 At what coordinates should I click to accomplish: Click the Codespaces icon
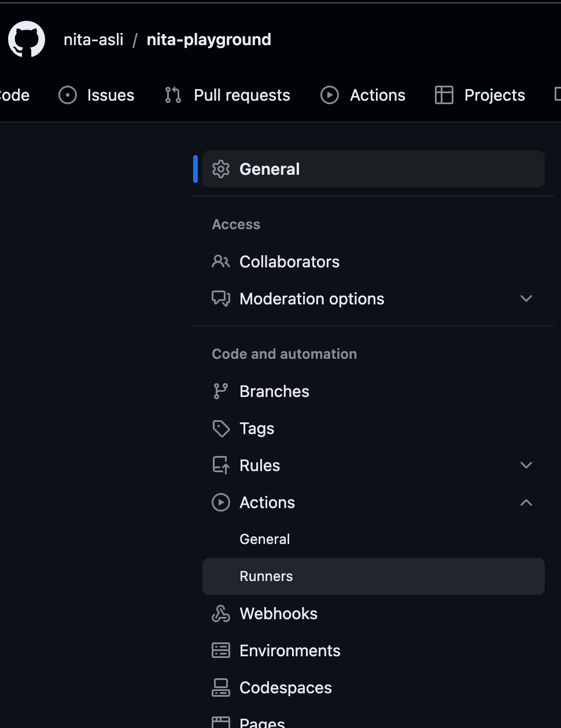point(221,687)
